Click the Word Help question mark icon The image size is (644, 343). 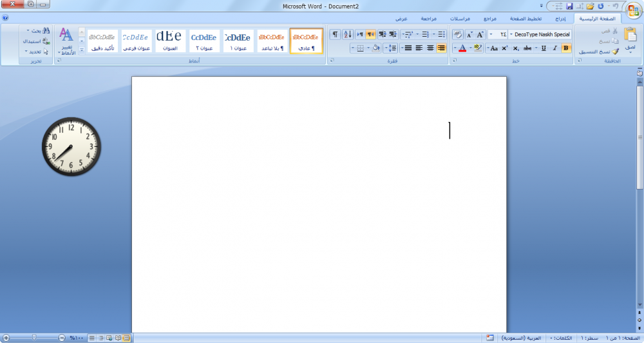click(5, 19)
